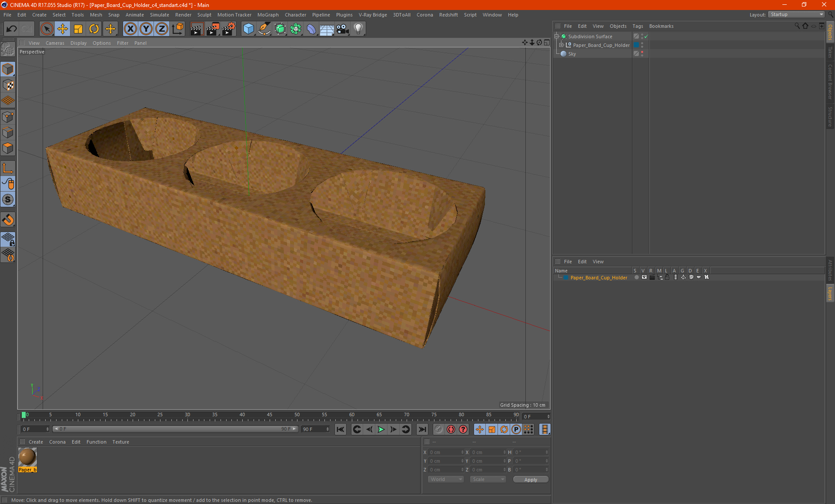Open the MoGraph menu
835x504 pixels.
point(268,15)
